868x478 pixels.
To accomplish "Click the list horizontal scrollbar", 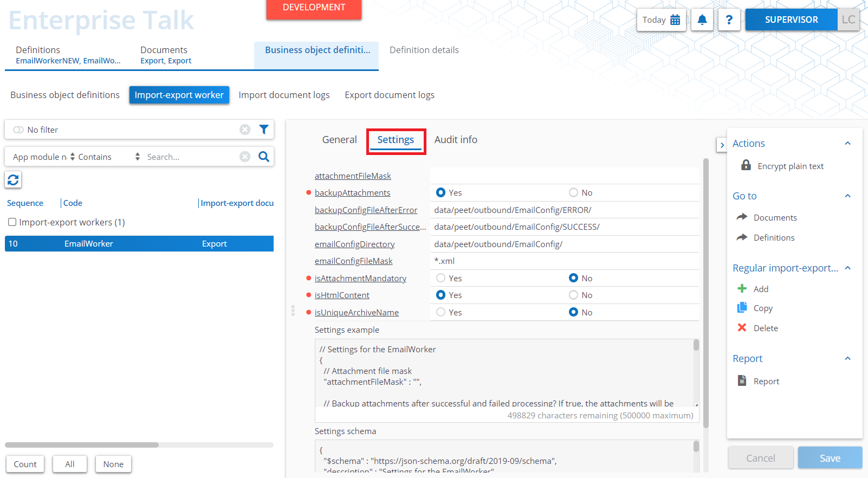I will 82,445.
